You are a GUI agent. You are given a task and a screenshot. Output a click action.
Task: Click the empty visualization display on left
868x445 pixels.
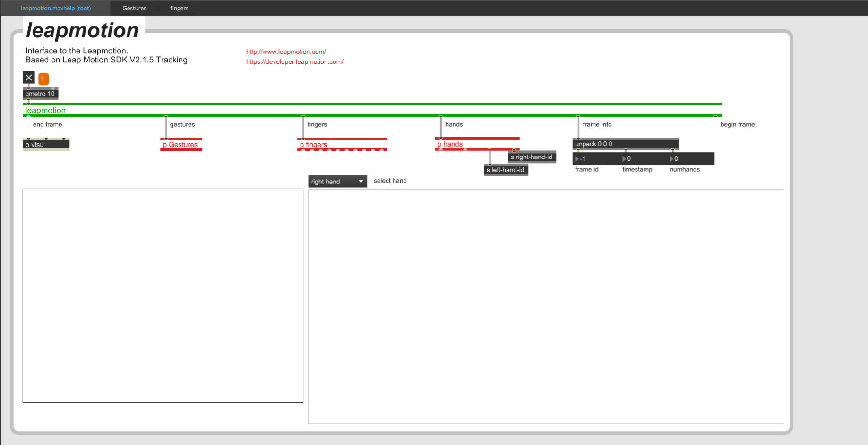pyautogui.click(x=163, y=296)
